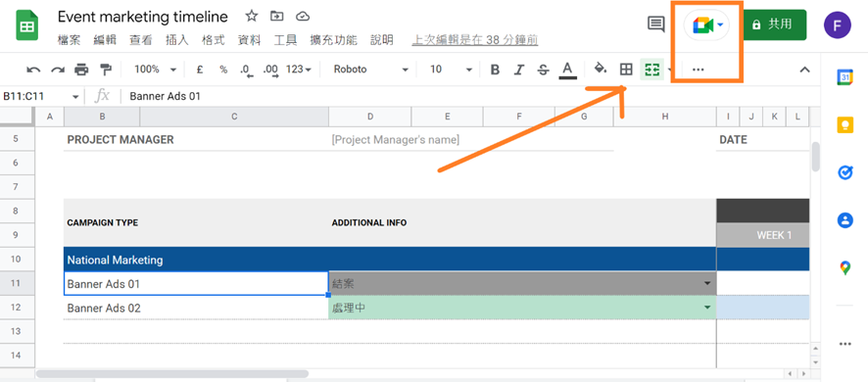Decrease decimal places
The height and width of the screenshot is (382, 868).
(x=246, y=71)
